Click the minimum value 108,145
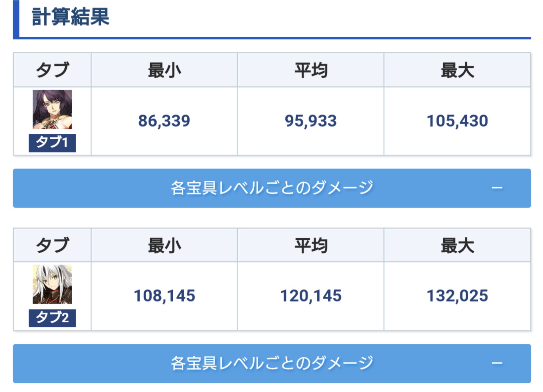This screenshot has width=543, height=392. 164,296
